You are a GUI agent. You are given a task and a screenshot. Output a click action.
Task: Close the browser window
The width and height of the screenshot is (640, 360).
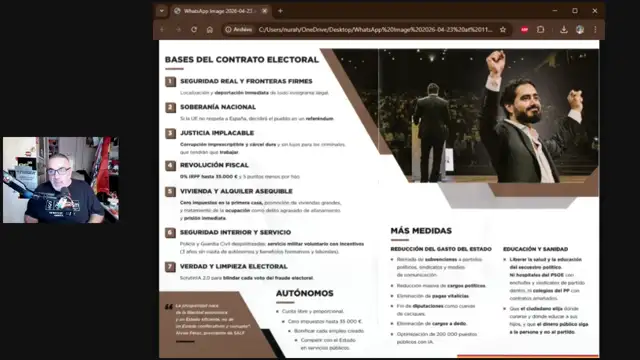[x=595, y=11]
